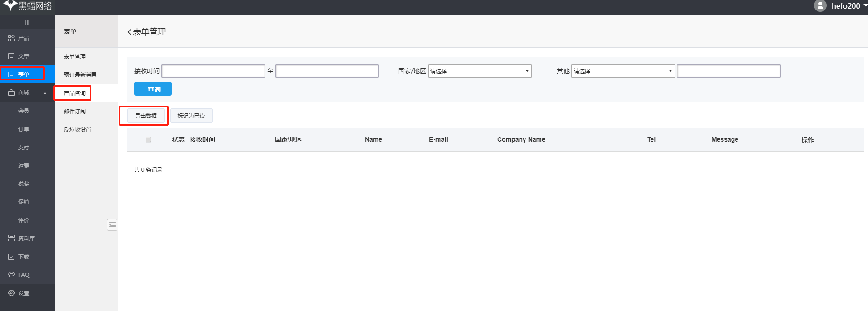Open the 国家/地区 dropdown

(x=479, y=71)
